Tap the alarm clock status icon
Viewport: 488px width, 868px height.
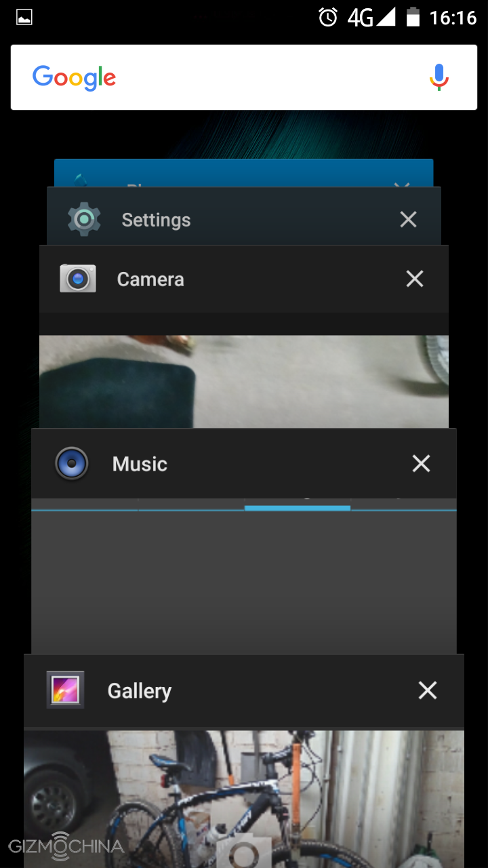[x=328, y=17]
